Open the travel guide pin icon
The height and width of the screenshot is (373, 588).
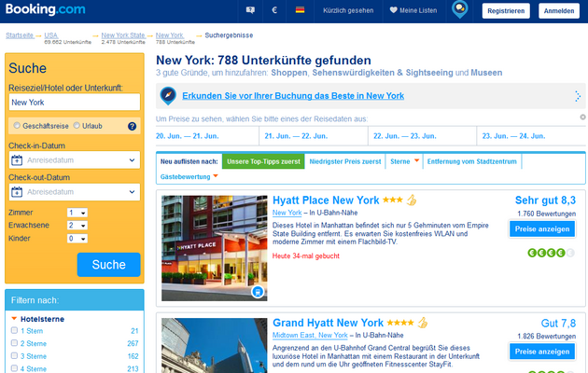459,10
